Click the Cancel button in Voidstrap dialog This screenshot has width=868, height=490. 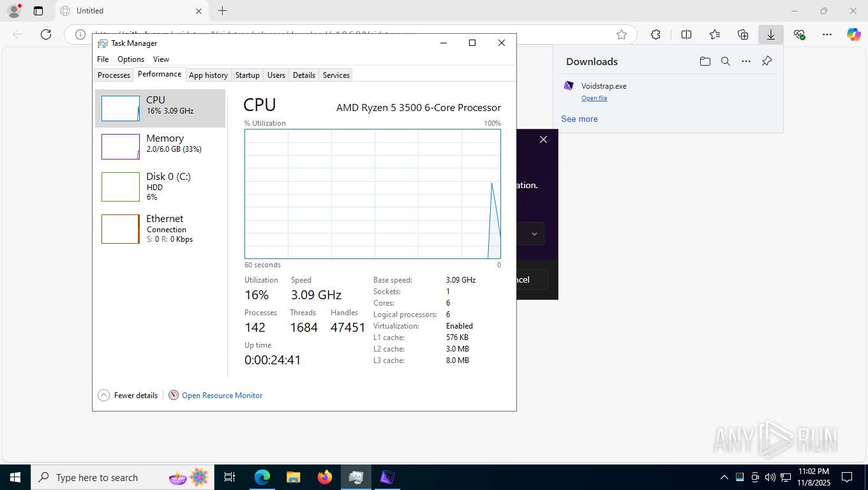click(532, 279)
